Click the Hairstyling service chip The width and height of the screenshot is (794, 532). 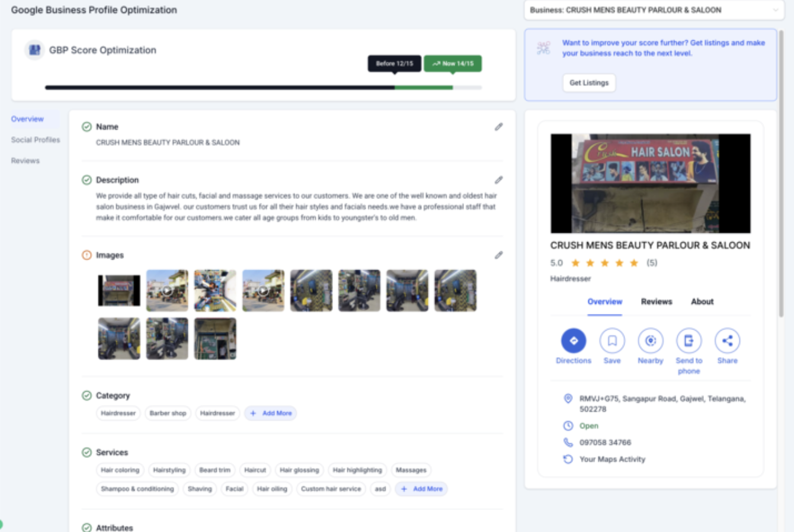coord(169,470)
